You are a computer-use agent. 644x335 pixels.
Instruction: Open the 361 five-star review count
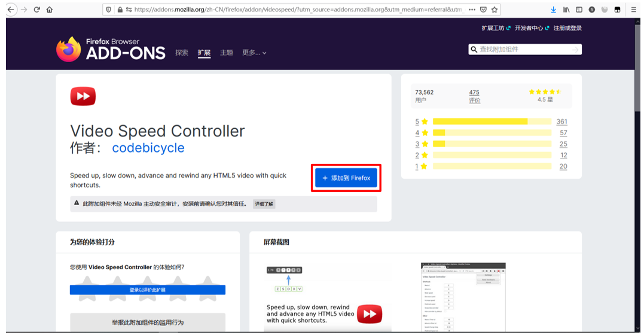pos(562,121)
